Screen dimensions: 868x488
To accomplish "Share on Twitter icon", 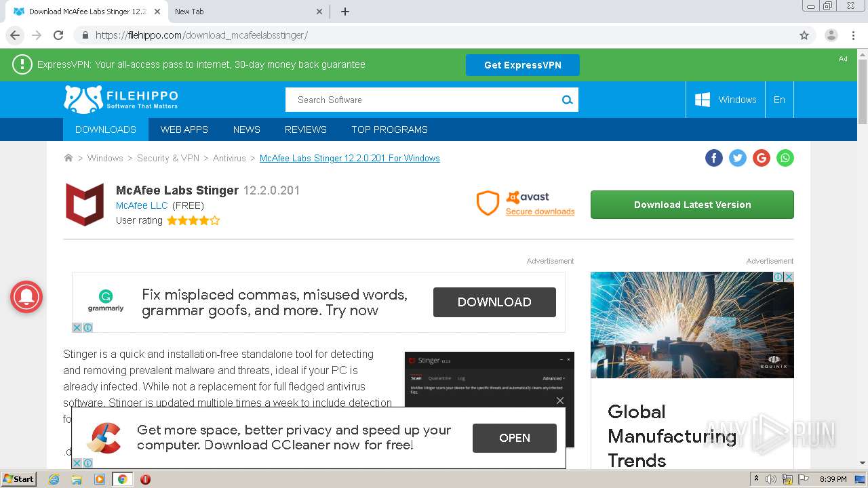I will pos(738,158).
